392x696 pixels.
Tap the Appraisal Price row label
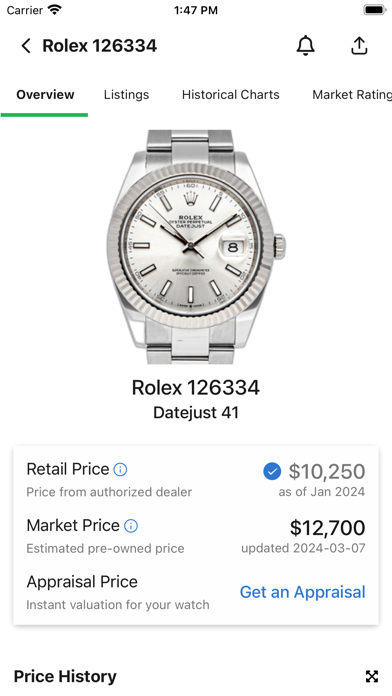82,582
